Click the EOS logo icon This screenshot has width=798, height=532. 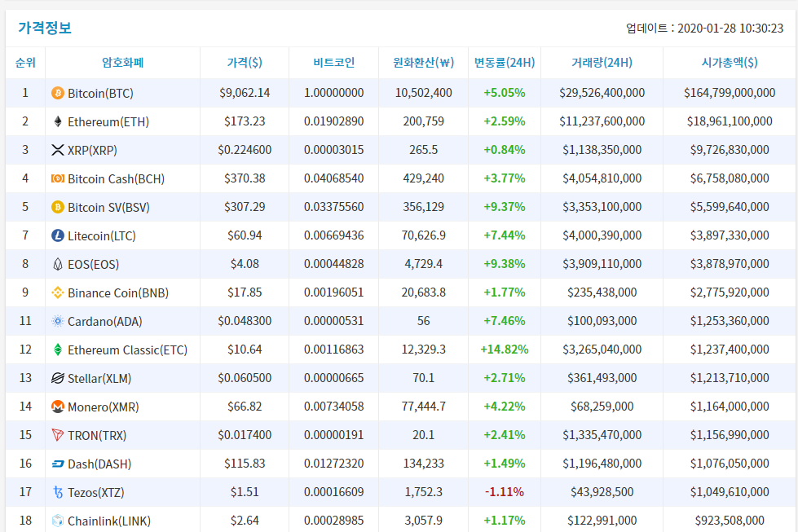58,264
